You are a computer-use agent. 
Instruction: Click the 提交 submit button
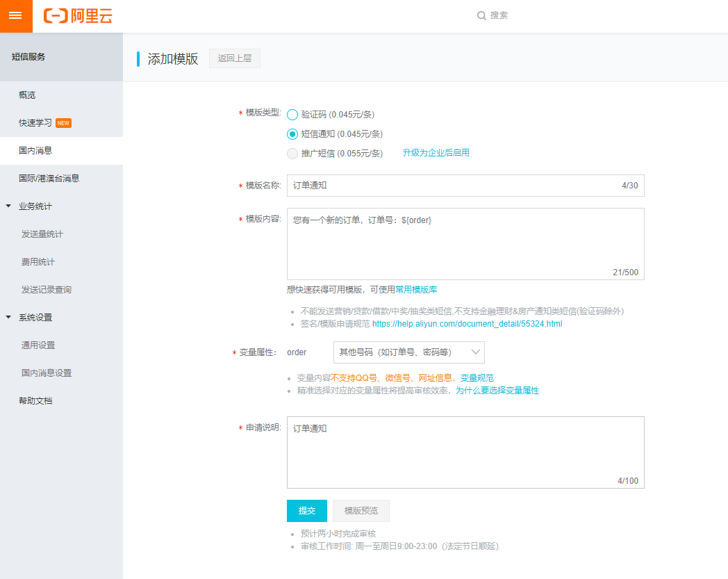click(306, 511)
